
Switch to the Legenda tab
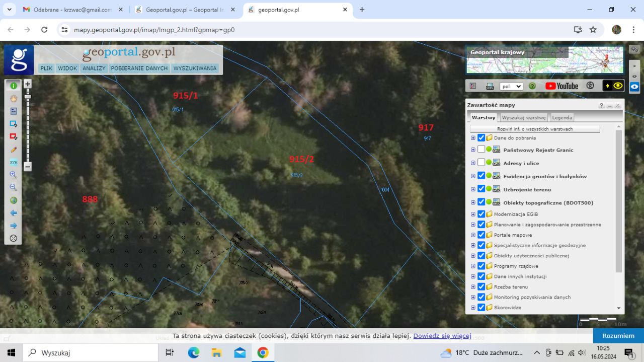562,117
